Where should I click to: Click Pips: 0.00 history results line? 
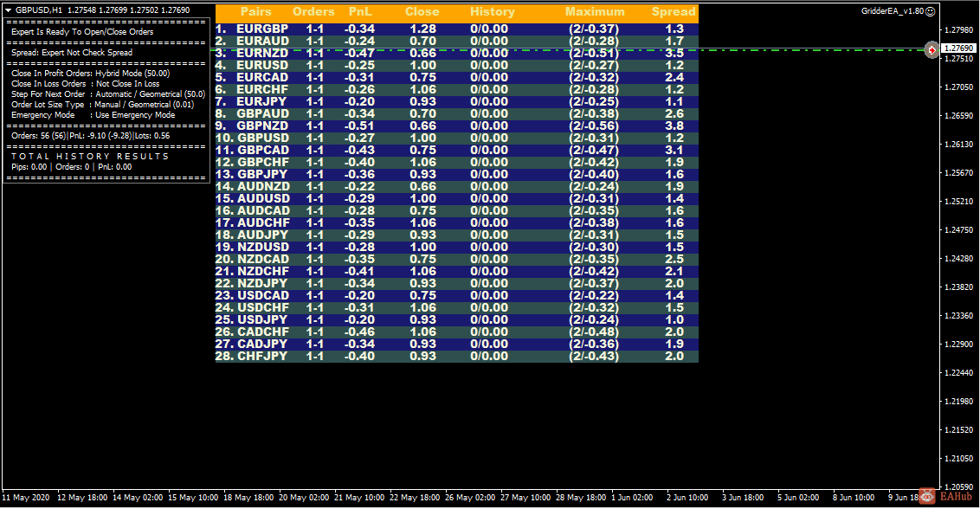[x=71, y=167]
